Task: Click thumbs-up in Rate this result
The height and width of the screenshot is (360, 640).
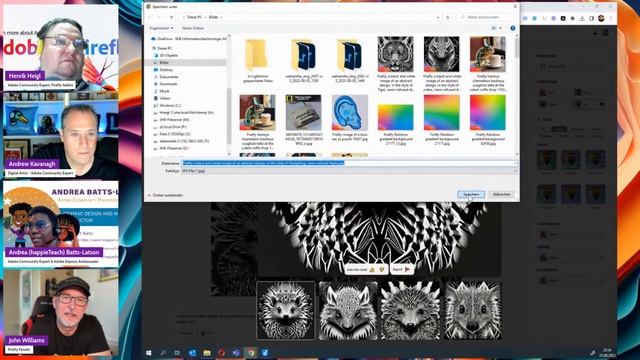Action: coord(372,269)
